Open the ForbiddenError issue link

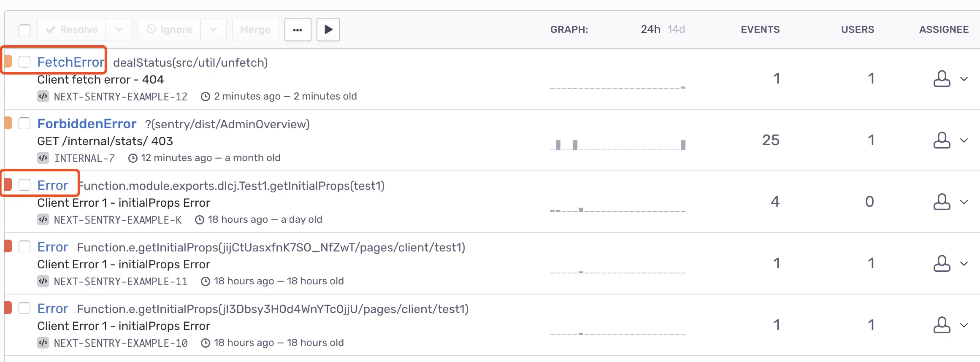(87, 124)
